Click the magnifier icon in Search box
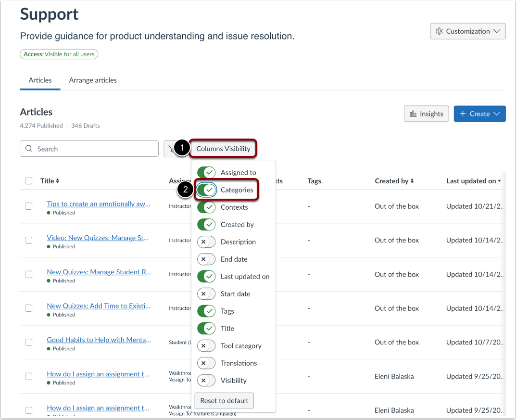The width and height of the screenshot is (516, 420). click(x=29, y=149)
